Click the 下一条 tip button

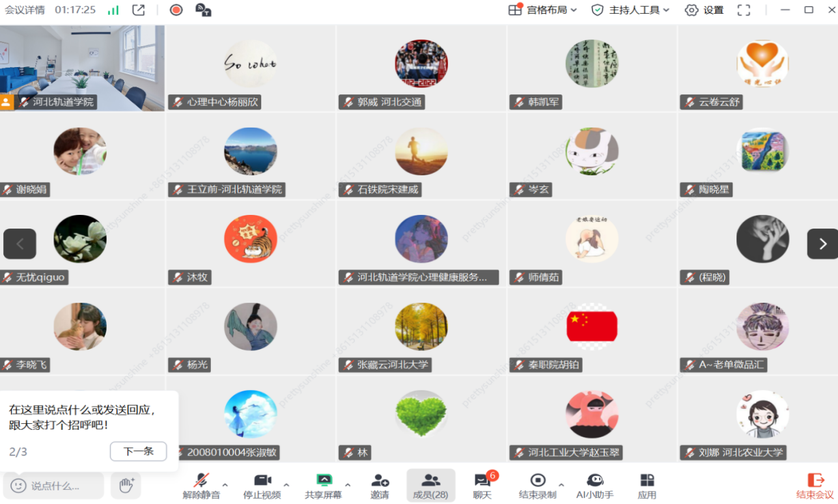138,451
